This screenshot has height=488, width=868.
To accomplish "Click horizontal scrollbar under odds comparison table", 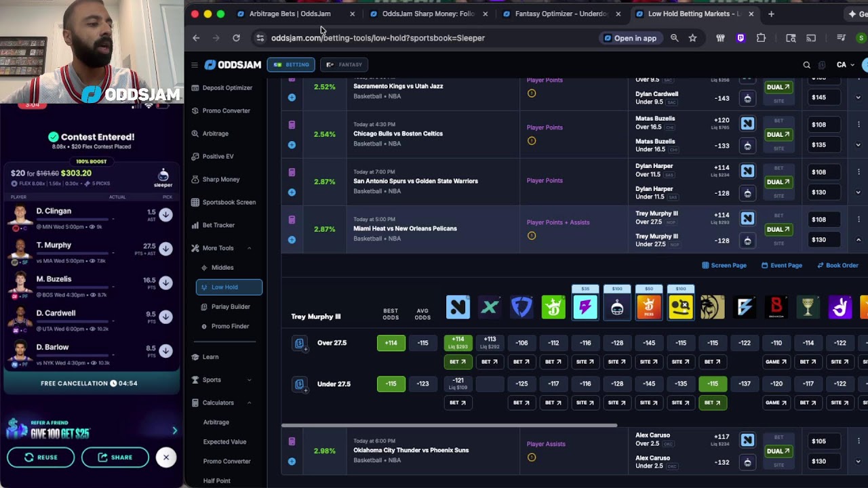I will click(449, 426).
